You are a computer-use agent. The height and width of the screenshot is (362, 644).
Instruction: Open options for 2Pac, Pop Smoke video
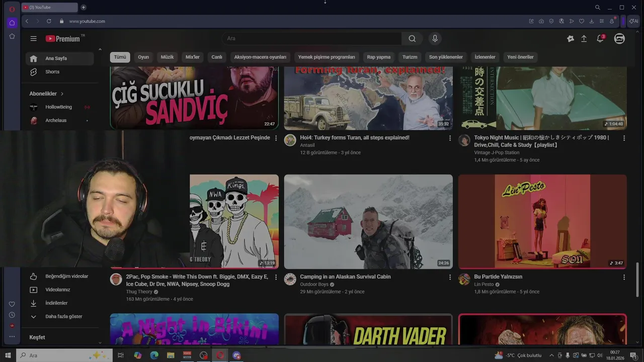pyautogui.click(x=276, y=277)
